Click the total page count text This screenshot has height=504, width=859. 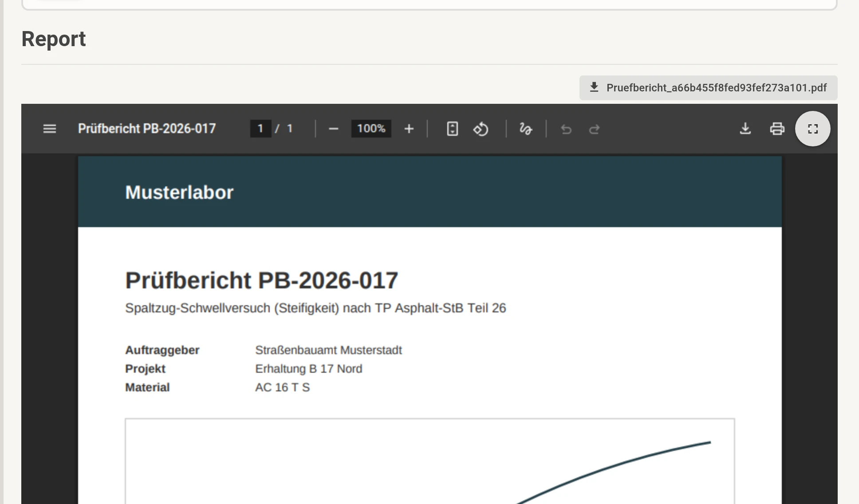(x=290, y=129)
